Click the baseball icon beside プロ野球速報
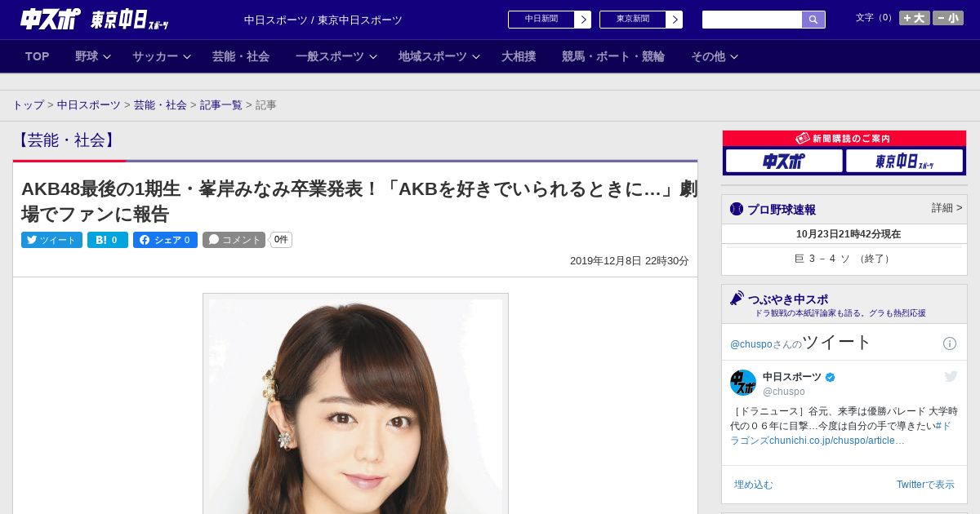This screenshot has height=514, width=980. pyautogui.click(x=737, y=209)
